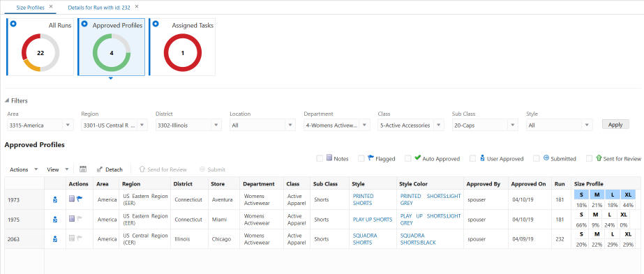Select the Approved Profiles tile radio button
The image size is (644, 274).
tap(84, 24)
